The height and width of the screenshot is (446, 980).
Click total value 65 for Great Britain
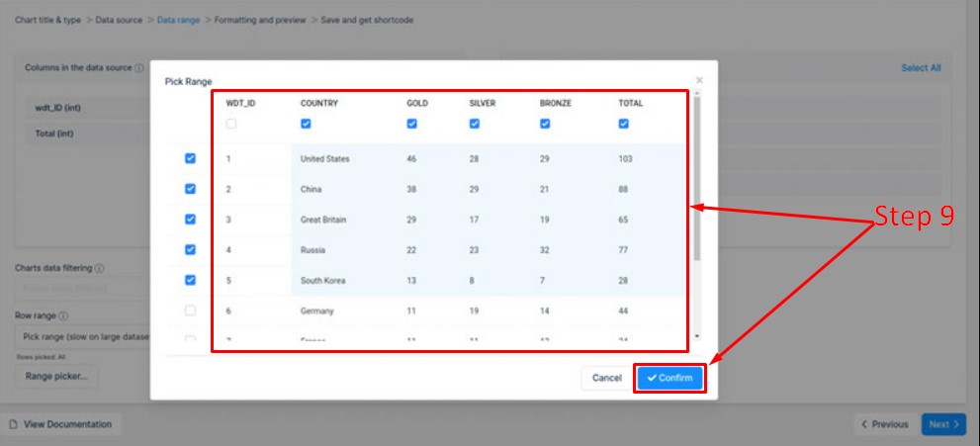[623, 220]
